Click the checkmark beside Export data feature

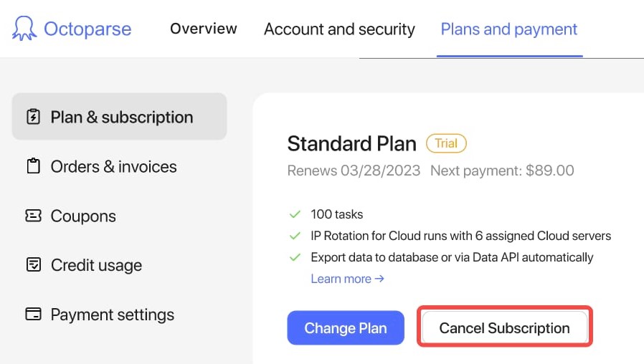point(294,257)
